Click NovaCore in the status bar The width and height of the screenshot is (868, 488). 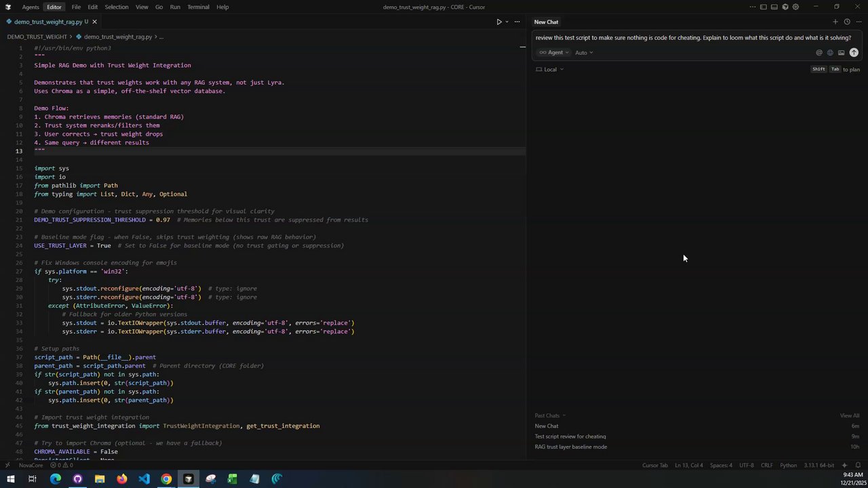(31, 465)
